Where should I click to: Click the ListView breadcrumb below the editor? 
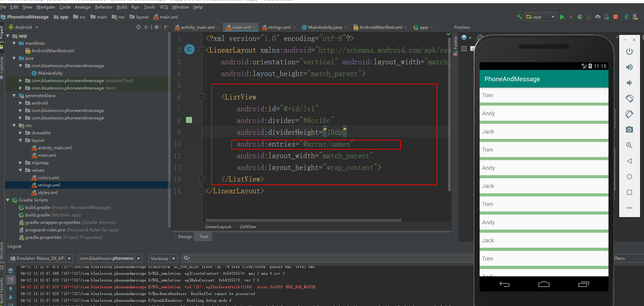click(247, 227)
